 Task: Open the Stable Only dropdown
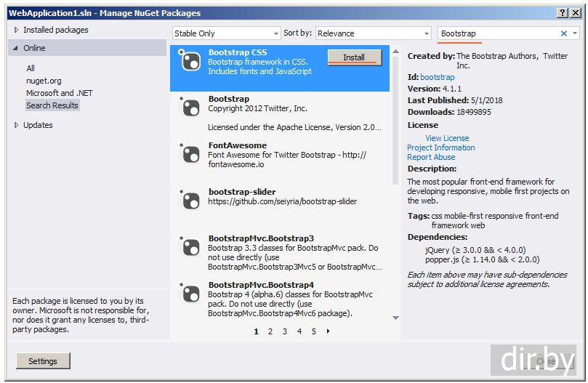(226, 33)
